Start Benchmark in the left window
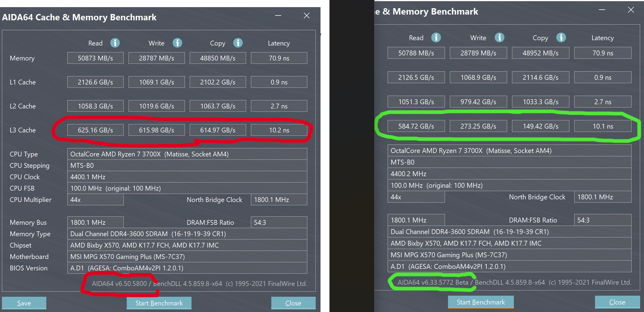Screen dimensions: 644x312 tap(159, 303)
